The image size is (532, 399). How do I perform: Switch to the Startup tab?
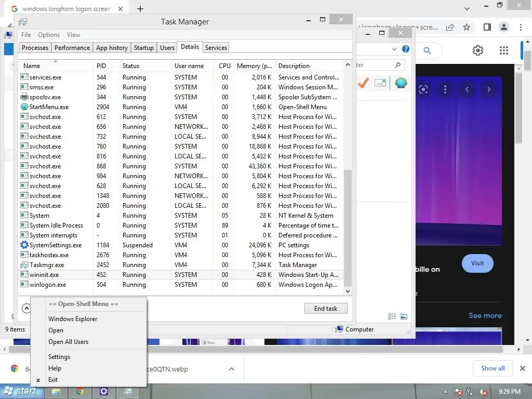(x=143, y=47)
